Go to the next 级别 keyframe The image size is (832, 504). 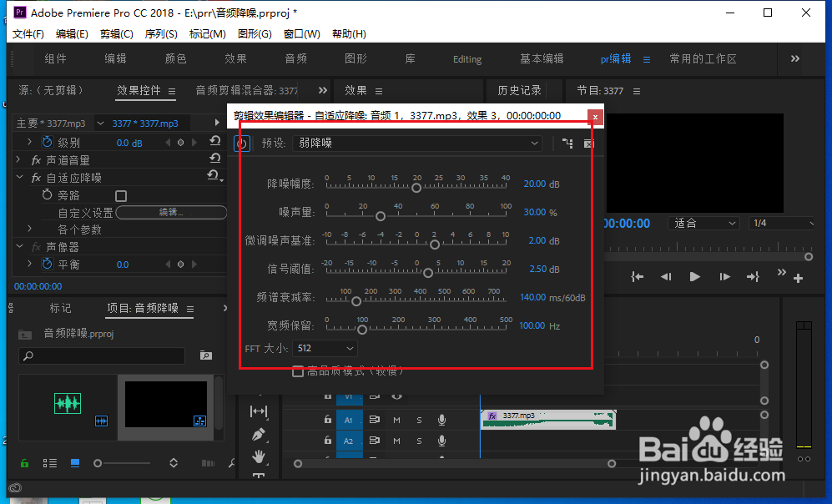[194, 142]
